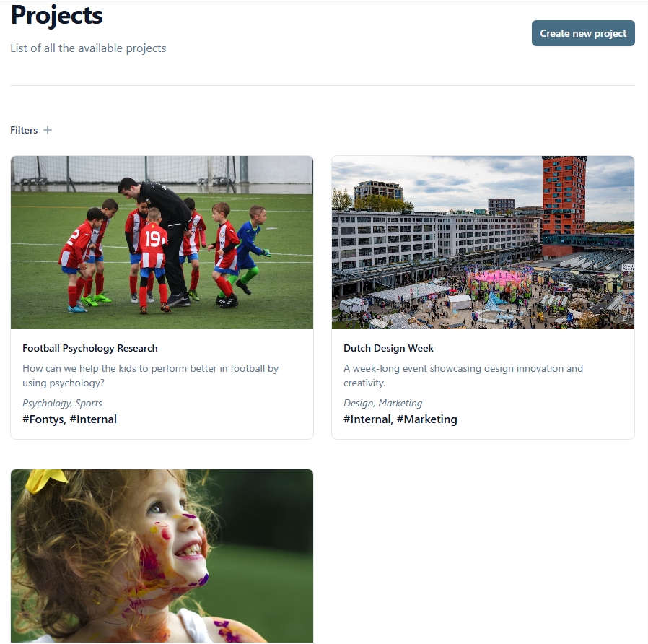Image resolution: width=648 pixels, height=644 pixels.
Task: Click the Dutch Design Week description text
Action: click(463, 375)
